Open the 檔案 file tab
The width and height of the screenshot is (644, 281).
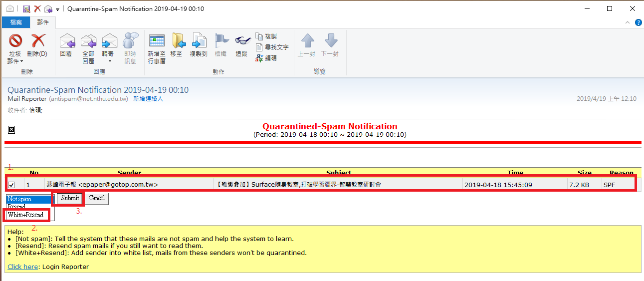coord(16,22)
